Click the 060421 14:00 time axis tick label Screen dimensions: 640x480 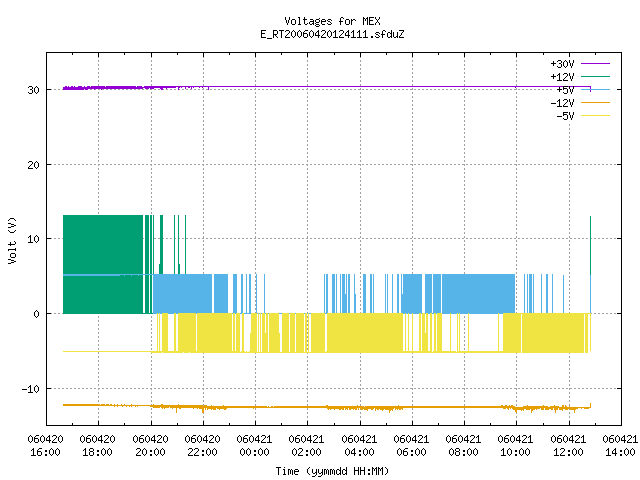tap(620, 445)
